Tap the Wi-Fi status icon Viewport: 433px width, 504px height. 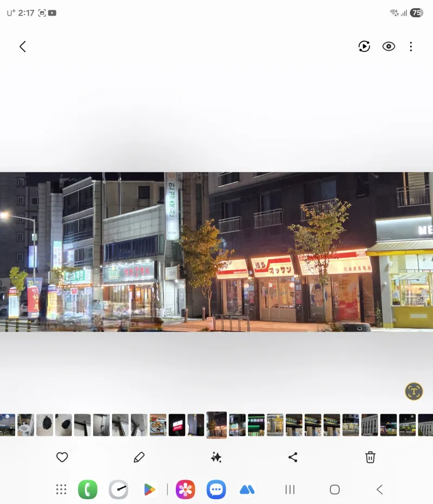tap(394, 13)
